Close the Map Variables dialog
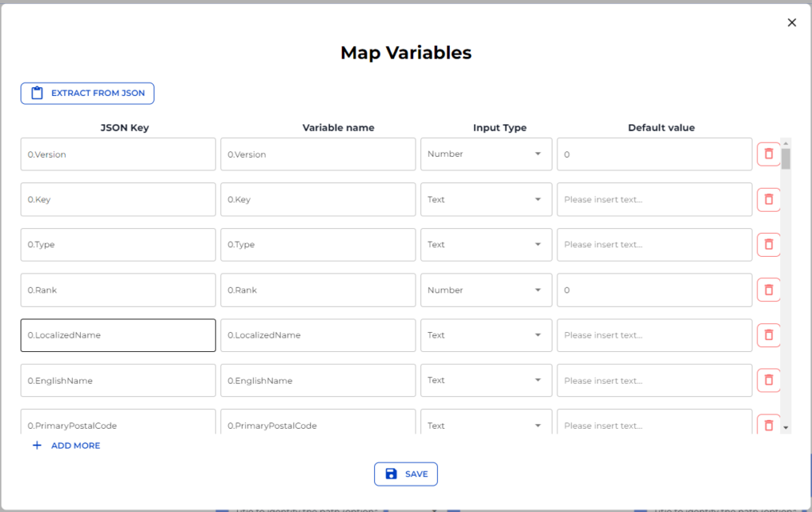This screenshot has width=812, height=512. point(791,22)
